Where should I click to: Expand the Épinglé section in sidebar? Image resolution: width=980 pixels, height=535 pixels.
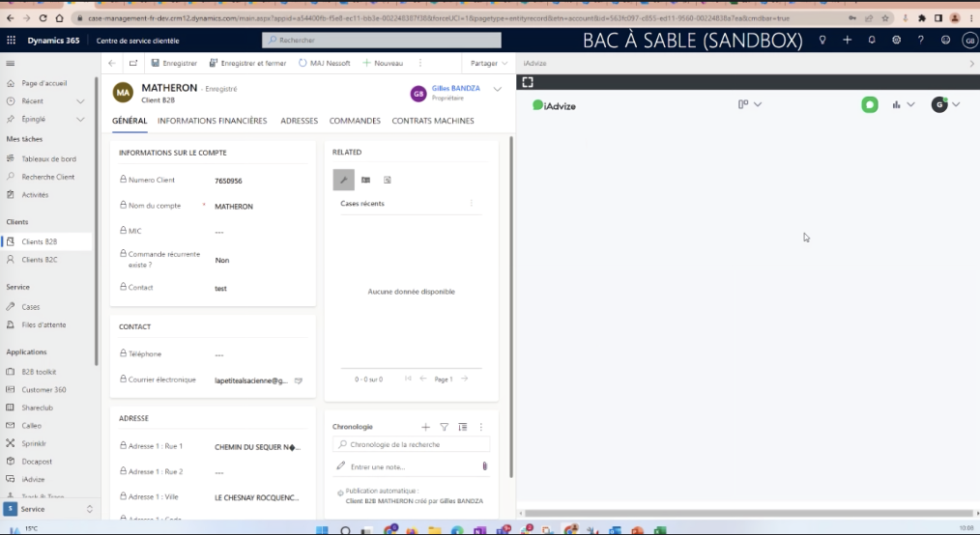80,120
